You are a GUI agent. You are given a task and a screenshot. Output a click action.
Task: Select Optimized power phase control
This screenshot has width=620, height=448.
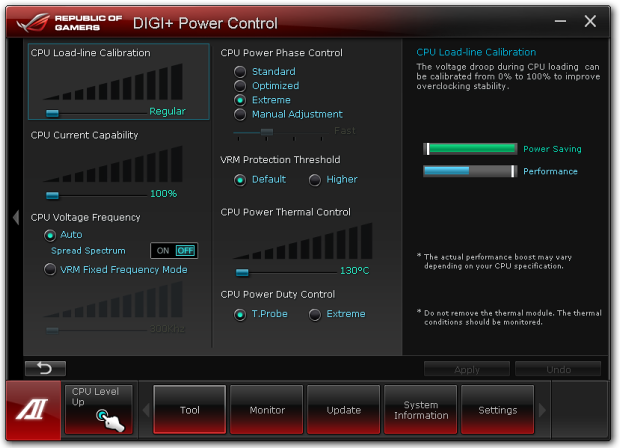coord(240,86)
